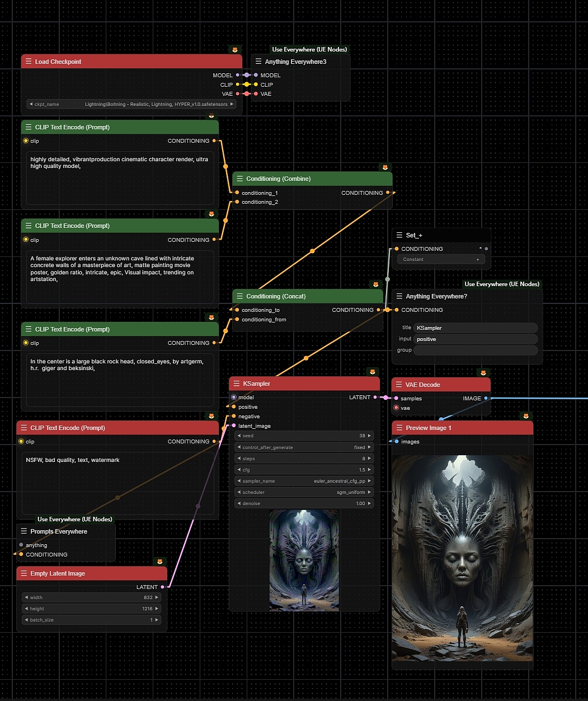This screenshot has width=588, height=701.
Task: Open the Constant dropdown in Set_+ node
Action: point(441,259)
